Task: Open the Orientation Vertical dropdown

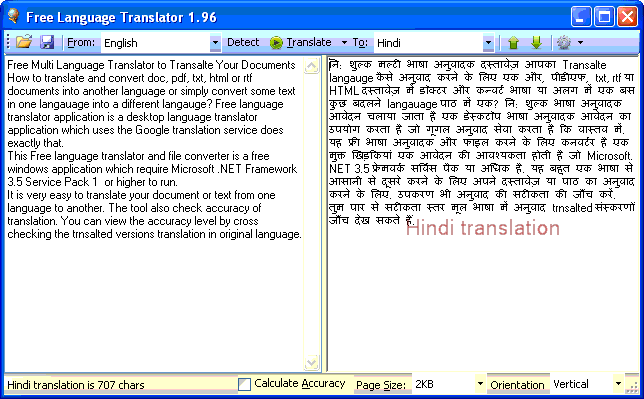Action: [x=618, y=384]
